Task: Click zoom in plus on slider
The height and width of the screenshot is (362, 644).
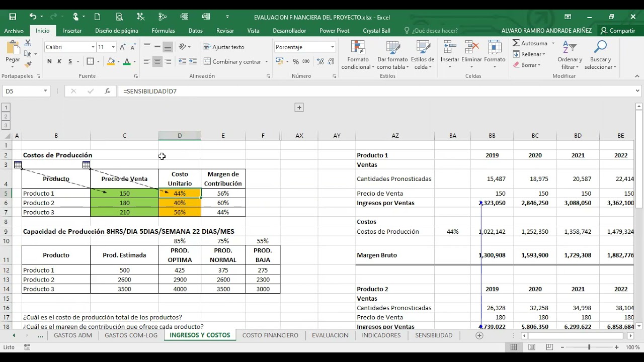Action: coord(616,347)
